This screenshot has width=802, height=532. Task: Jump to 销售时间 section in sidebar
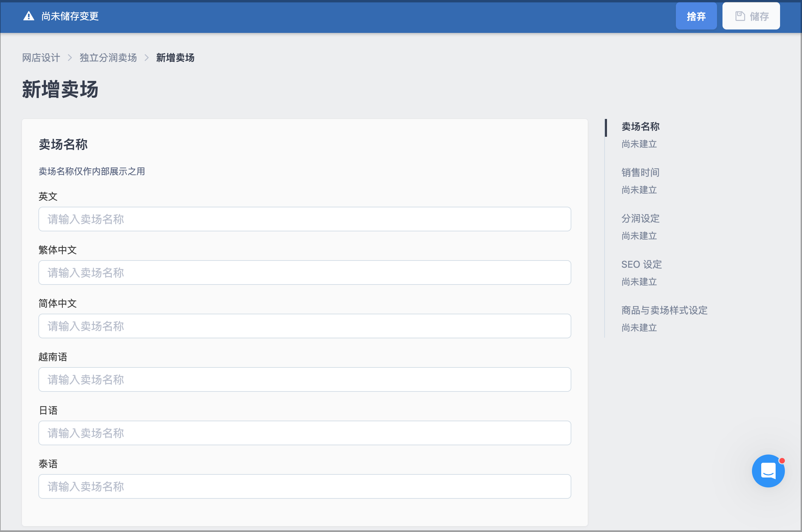tap(641, 172)
